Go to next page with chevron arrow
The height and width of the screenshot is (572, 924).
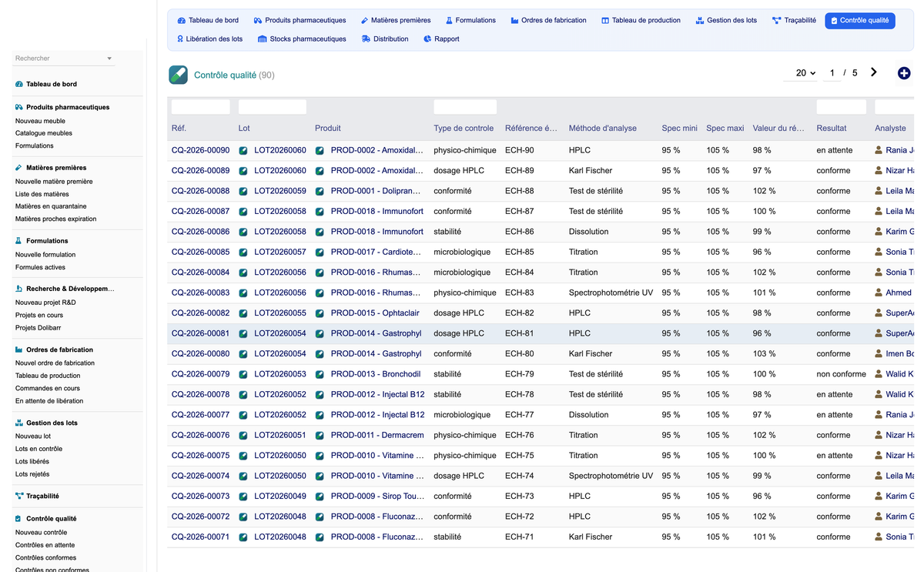click(873, 72)
